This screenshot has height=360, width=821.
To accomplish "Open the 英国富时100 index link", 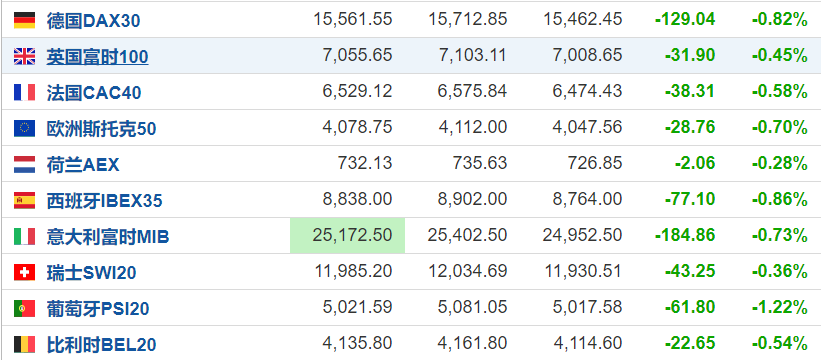I will (97, 57).
